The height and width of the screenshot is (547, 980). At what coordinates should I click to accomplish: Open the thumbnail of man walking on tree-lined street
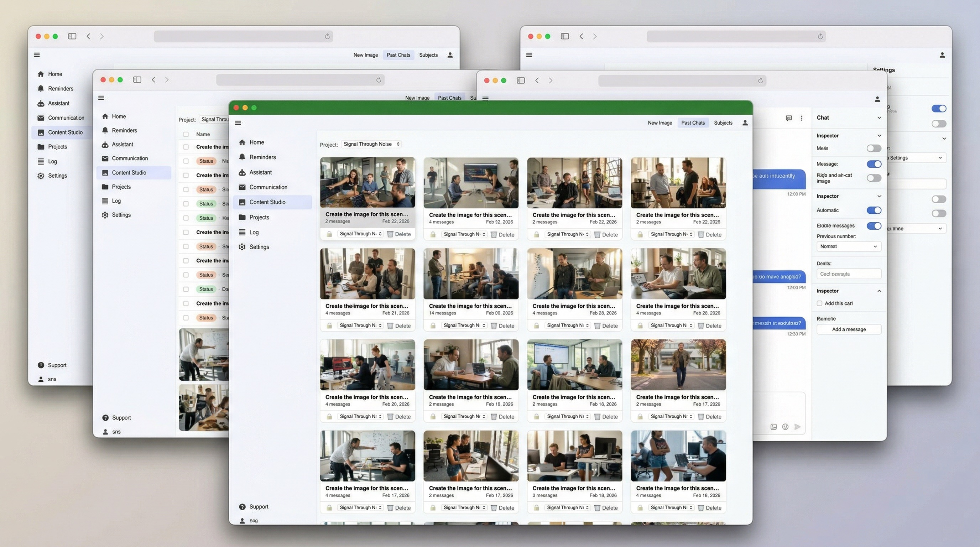coord(678,365)
